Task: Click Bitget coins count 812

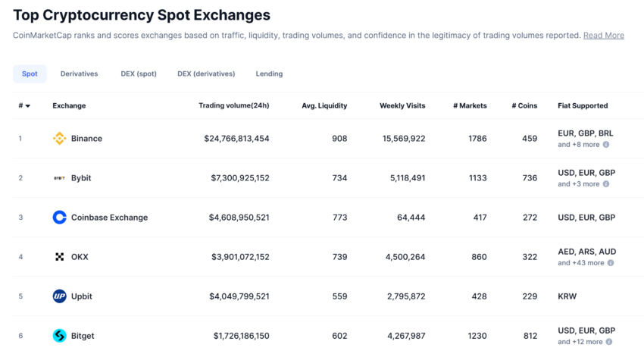Action: [530, 336]
